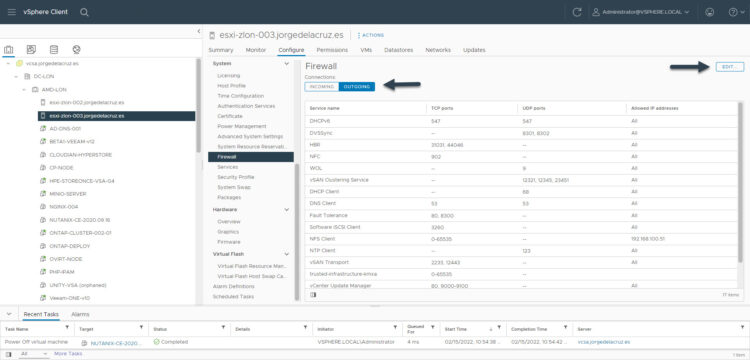The width and height of the screenshot is (750, 360).
Task: Switch to Networking inventory view
Action: [x=77, y=49]
